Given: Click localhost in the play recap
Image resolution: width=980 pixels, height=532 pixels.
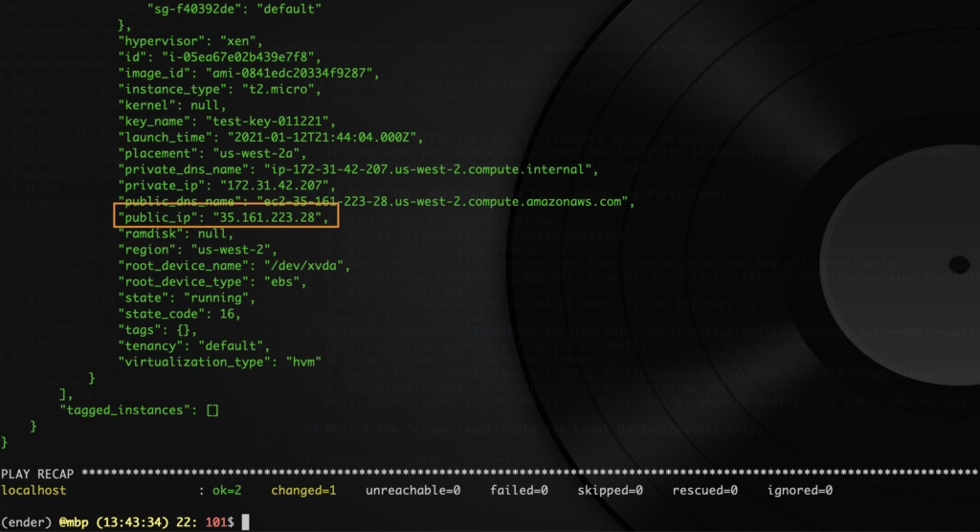Looking at the screenshot, I should [x=33, y=490].
